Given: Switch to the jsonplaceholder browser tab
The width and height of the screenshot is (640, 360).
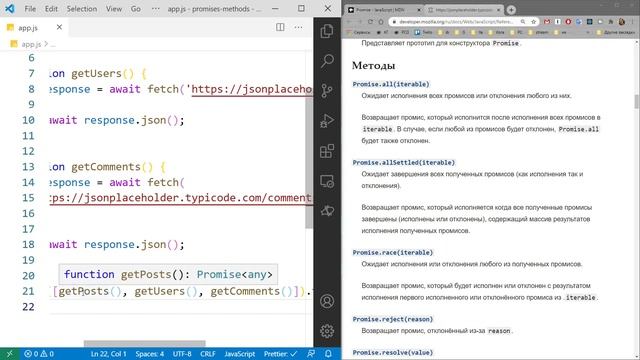Looking at the screenshot, I should pyautogui.click(x=464, y=10).
